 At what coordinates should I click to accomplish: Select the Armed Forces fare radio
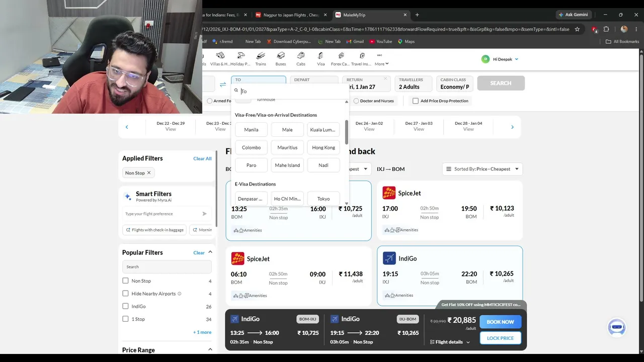tap(210, 101)
